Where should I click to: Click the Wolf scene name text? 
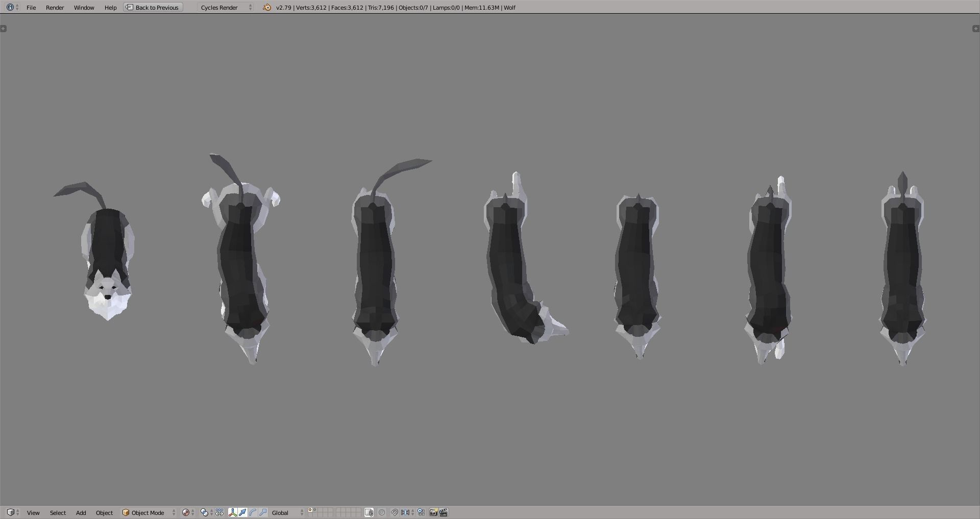(509, 7)
